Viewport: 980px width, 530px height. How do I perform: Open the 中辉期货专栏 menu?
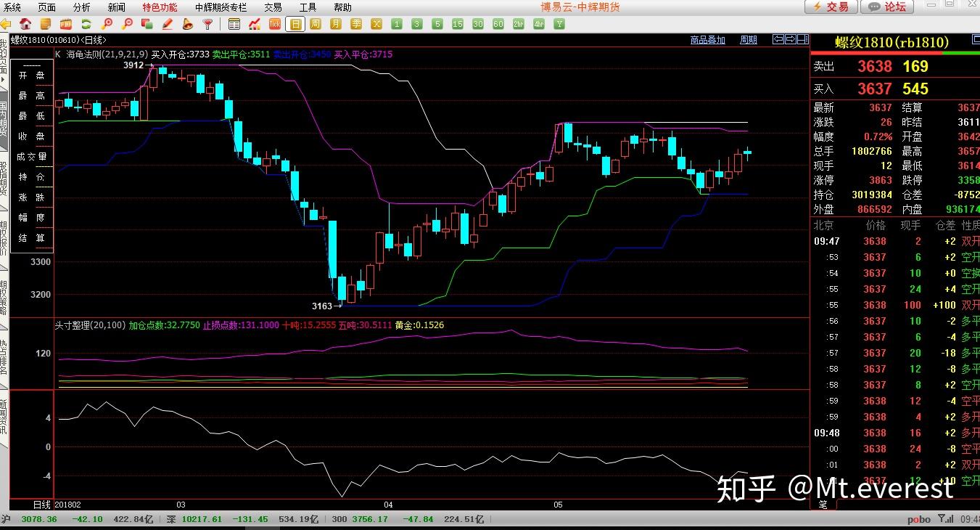tap(221, 7)
